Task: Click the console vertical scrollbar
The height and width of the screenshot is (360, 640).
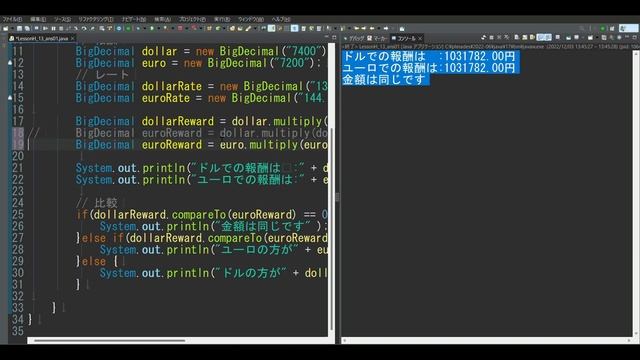Action: (636, 193)
